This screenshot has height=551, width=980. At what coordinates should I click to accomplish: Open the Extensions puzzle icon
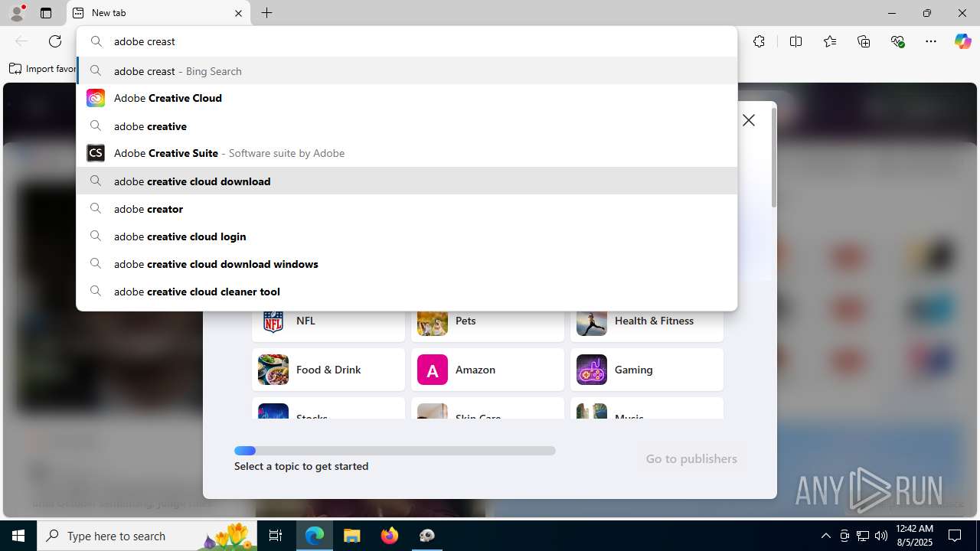pos(759,41)
